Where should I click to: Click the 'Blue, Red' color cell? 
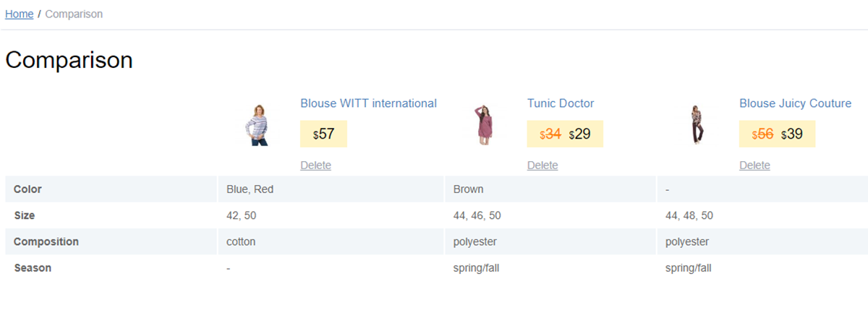331,189
